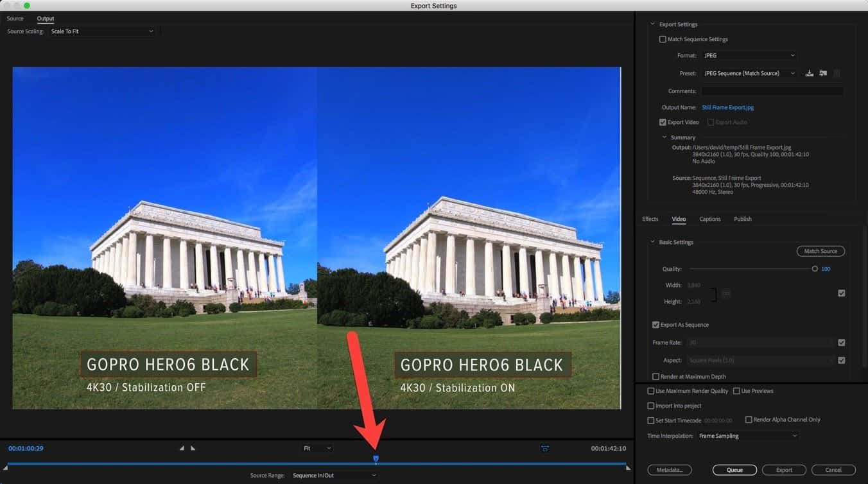Viewport: 868px width, 484px height.
Task: Click the Still Frame Export.jpg output name link
Action: pyautogui.click(x=727, y=107)
